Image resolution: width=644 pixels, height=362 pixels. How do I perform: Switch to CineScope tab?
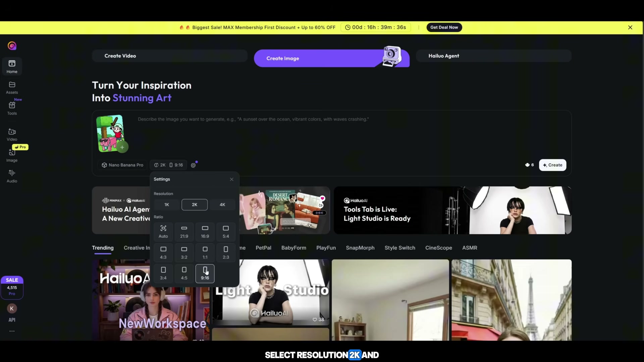[439, 248]
